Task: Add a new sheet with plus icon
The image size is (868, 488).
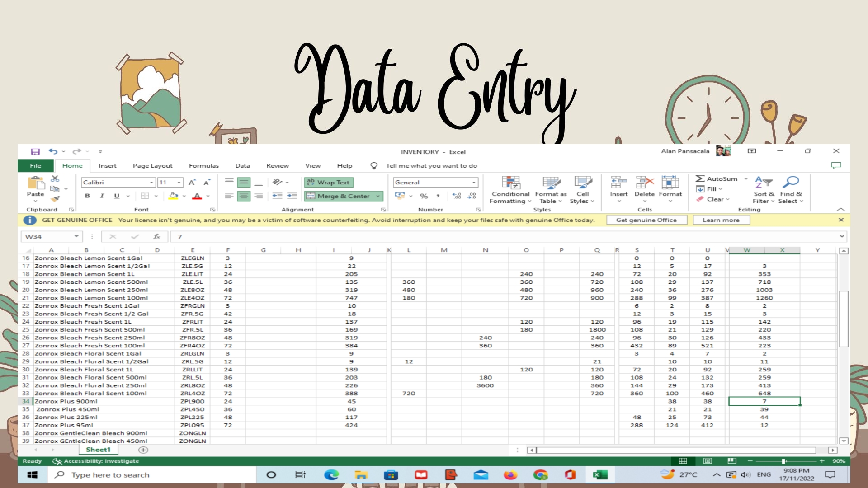Action: tap(143, 450)
